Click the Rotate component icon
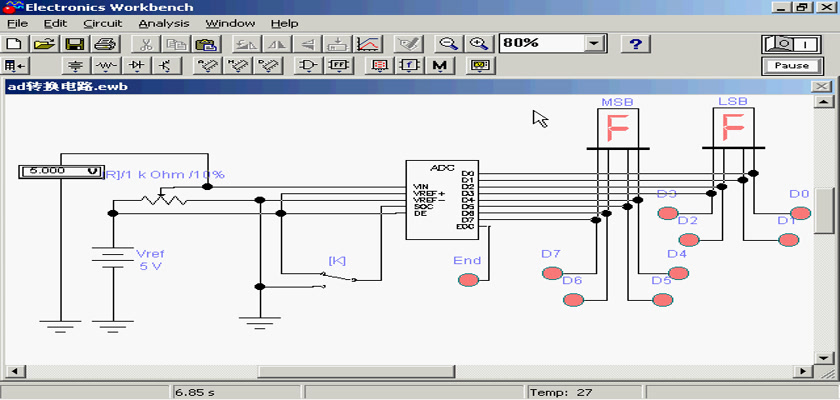 coord(246,44)
